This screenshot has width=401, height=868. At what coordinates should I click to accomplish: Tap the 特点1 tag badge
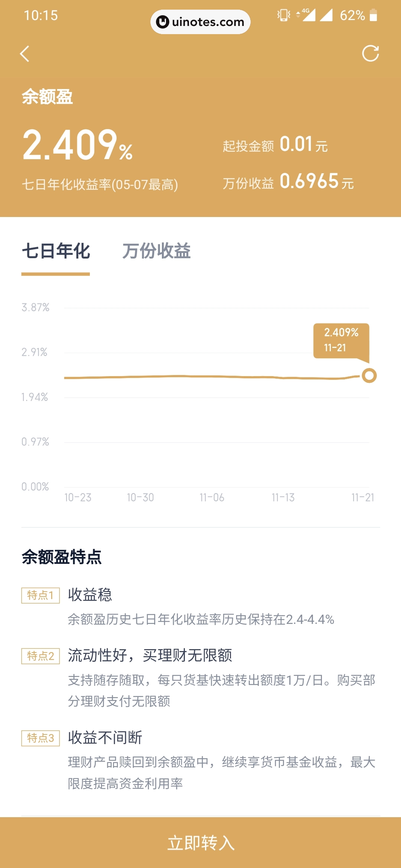coord(40,595)
